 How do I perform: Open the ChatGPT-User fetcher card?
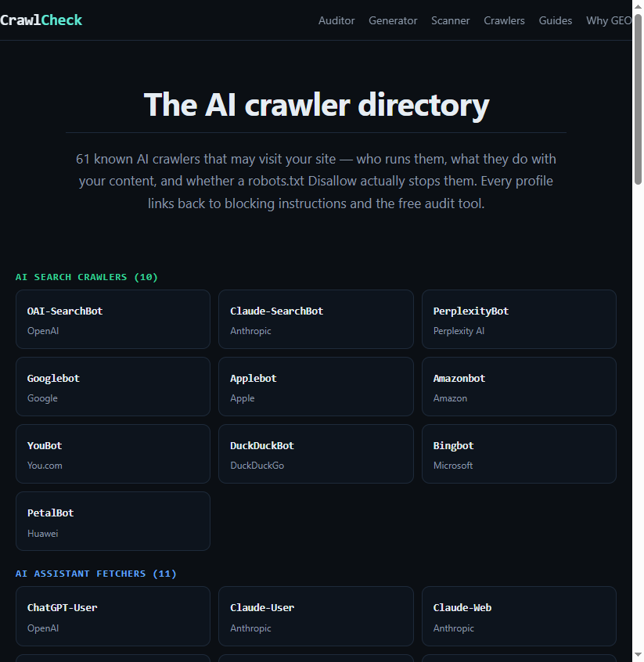(x=113, y=616)
